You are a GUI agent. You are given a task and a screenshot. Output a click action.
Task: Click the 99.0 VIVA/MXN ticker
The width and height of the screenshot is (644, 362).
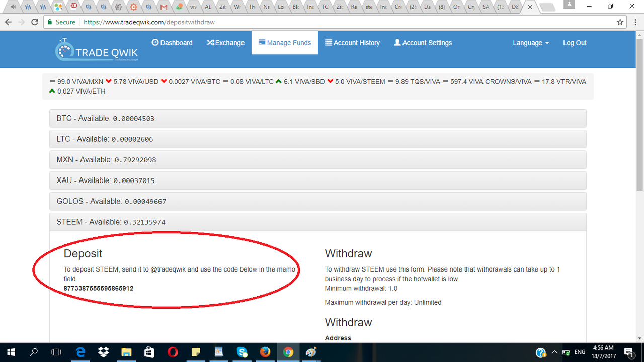pyautogui.click(x=76, y=81)
